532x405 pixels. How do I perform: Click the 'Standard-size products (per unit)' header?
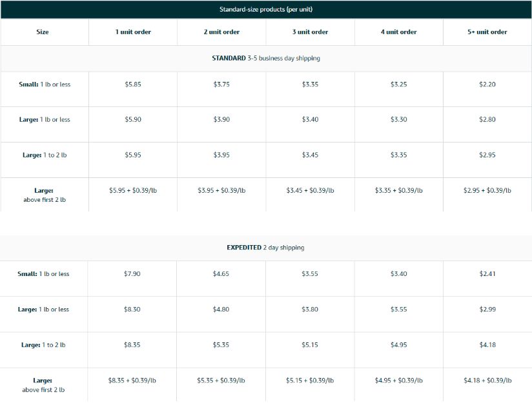point(265,10)
